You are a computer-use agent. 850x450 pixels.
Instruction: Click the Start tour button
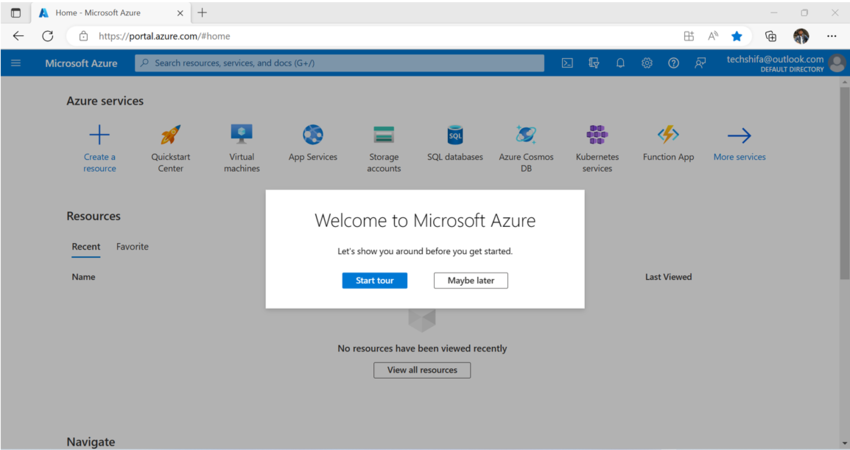[x=374, y=281]
